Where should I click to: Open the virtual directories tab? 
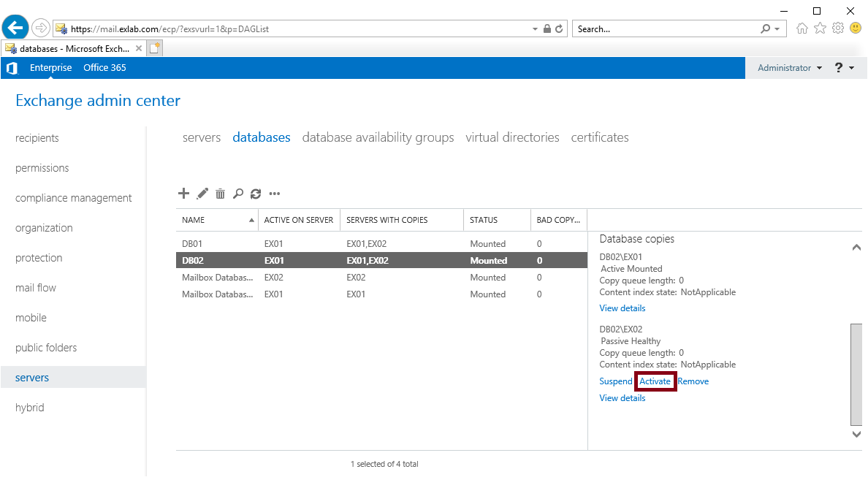click(512, 137)
